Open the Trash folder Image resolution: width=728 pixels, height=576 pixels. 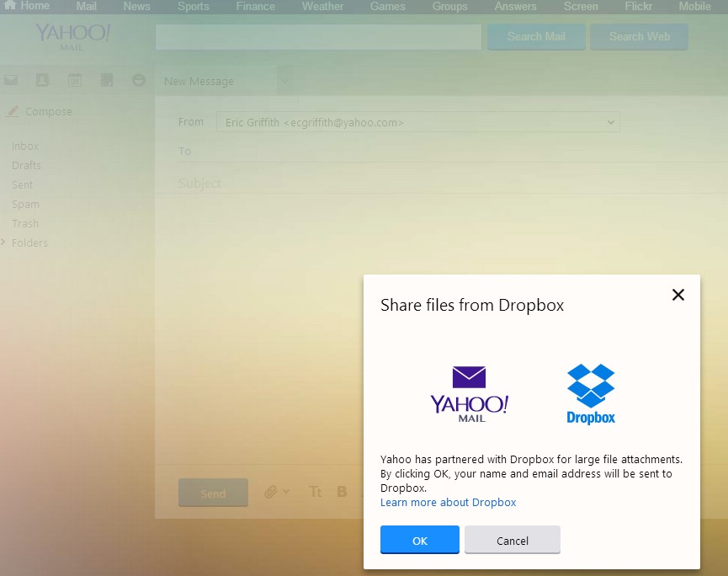25,223
